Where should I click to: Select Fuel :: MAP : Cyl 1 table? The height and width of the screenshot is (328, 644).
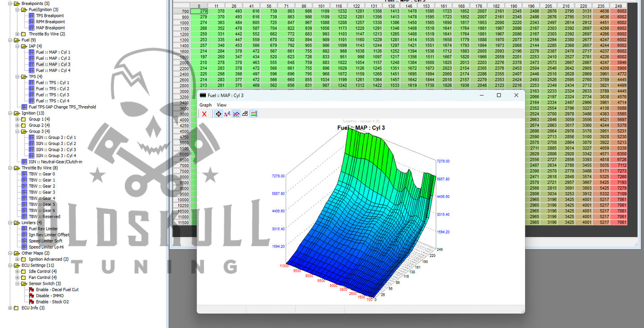(x=53, y=52)
